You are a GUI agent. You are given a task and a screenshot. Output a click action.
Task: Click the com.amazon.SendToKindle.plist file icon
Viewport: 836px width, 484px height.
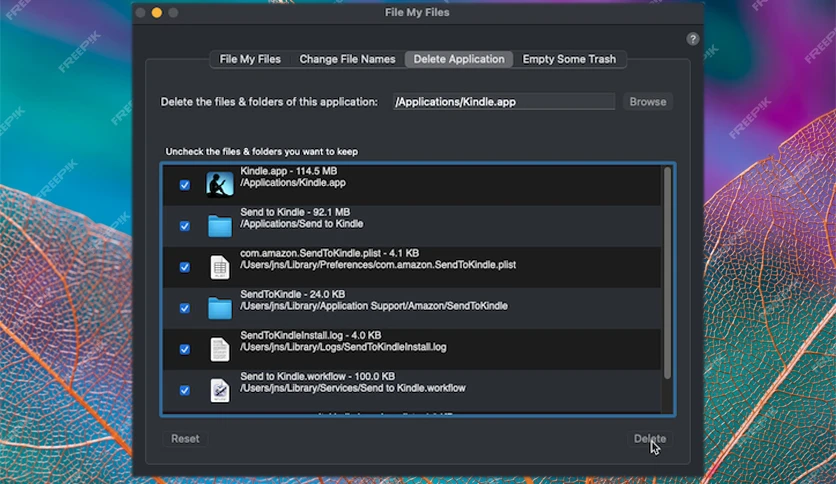(220, 267)
